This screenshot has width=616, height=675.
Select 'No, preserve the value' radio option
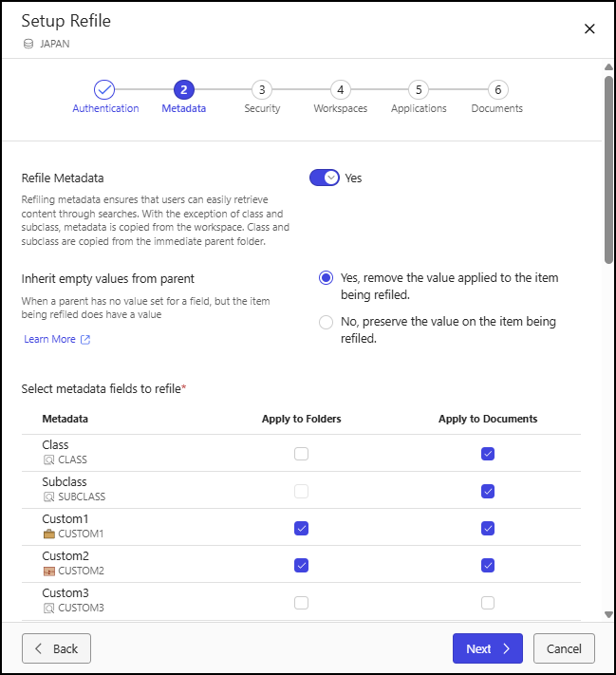[326, 322]
